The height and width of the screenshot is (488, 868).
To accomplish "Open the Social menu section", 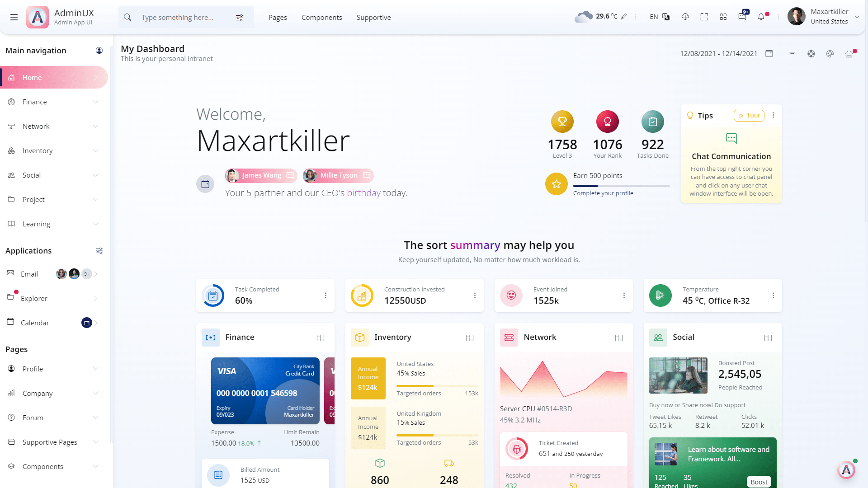I will pyautogui.click(x=54, y=174).
